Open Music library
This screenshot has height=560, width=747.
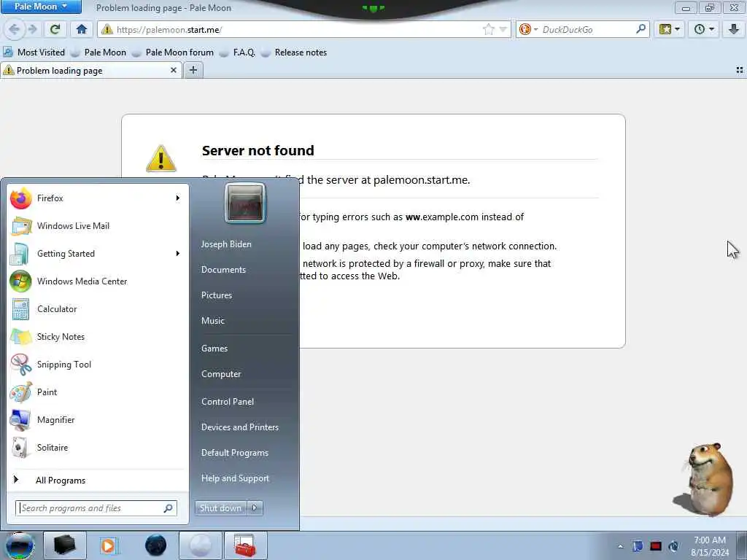213,321
